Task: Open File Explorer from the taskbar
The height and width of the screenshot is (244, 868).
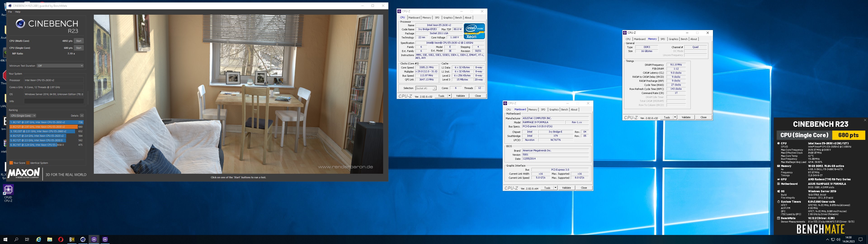Action: (x=50, y=239)
